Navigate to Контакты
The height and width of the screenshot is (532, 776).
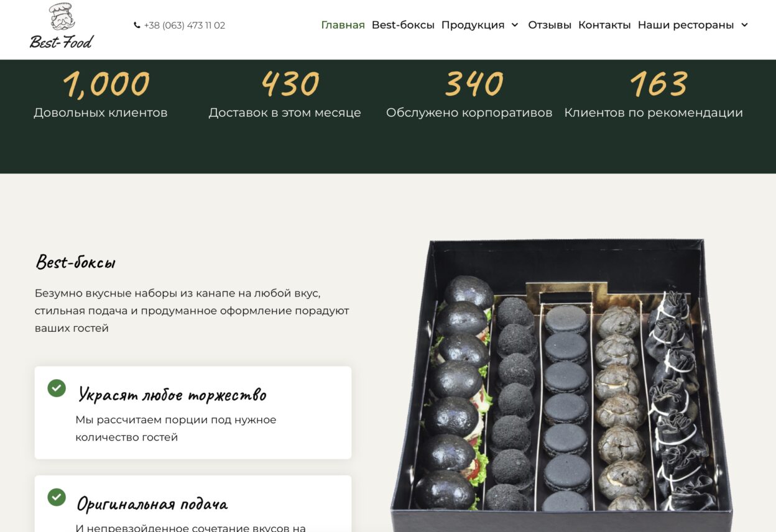coord(604,25)
